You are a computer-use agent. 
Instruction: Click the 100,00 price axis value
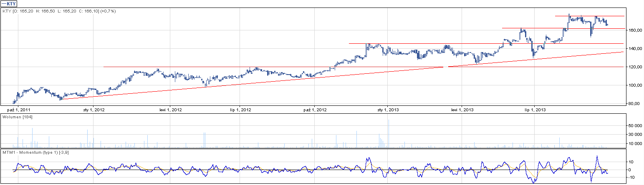635,85
